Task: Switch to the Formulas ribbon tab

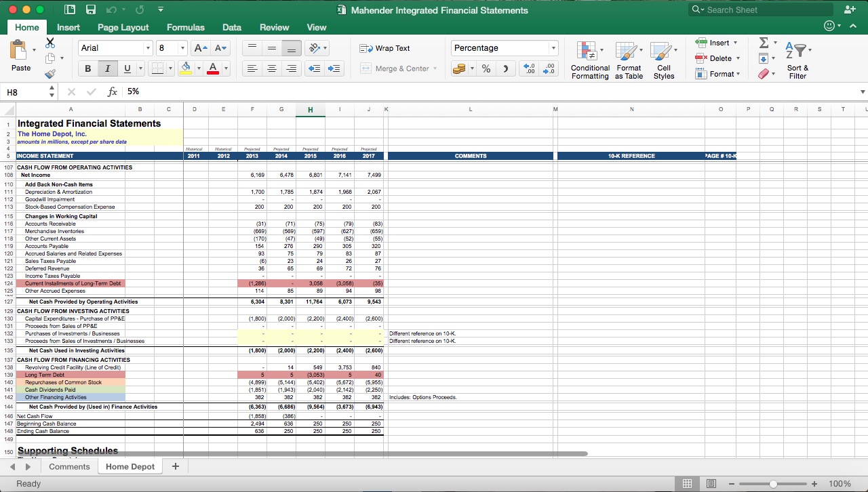Action: click(185, 28)
